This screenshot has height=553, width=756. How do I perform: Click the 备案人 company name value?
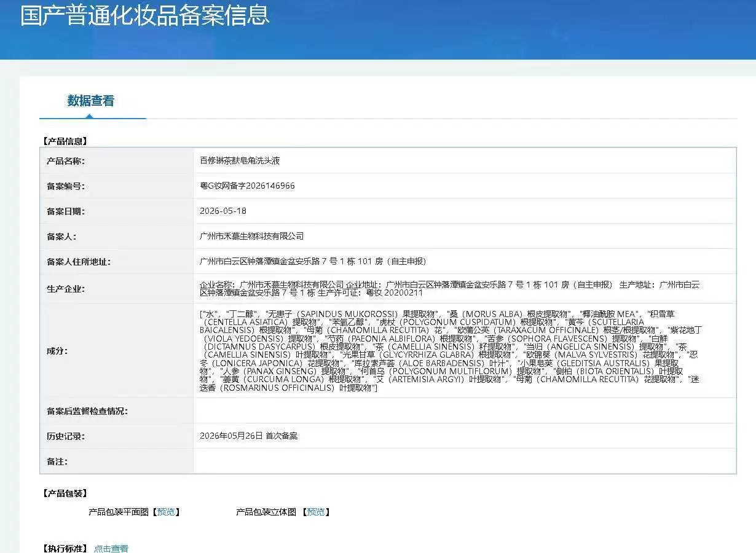252,236
